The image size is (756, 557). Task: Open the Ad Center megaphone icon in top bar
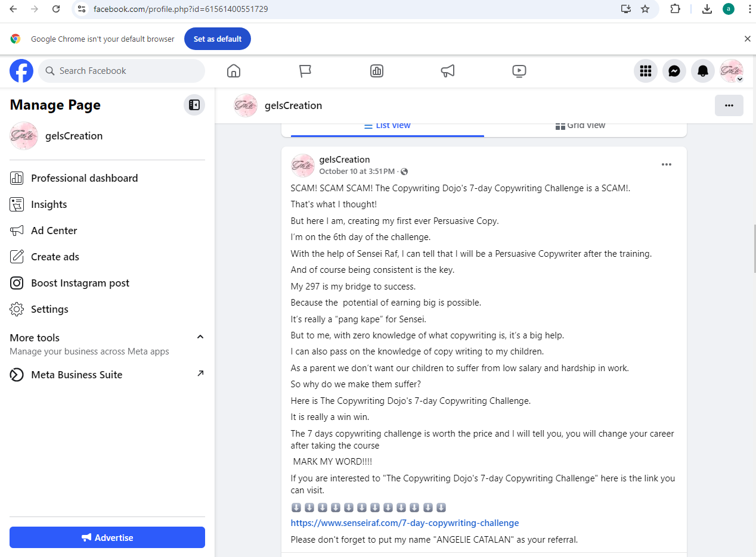tap(448, 71)
